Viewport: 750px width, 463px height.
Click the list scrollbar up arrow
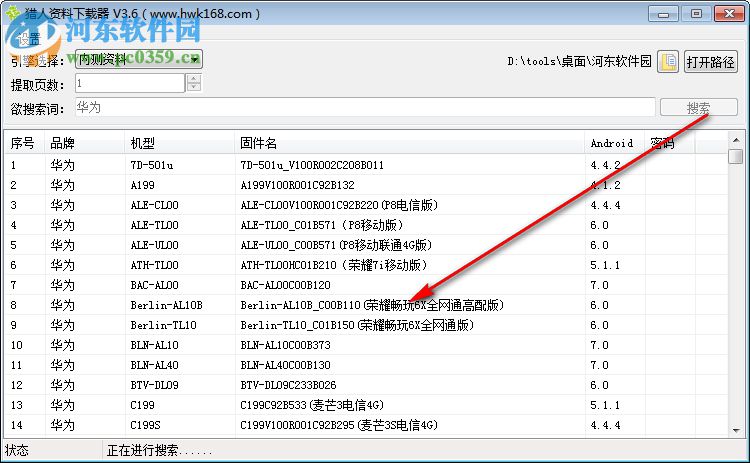click(x=736, y=140)
